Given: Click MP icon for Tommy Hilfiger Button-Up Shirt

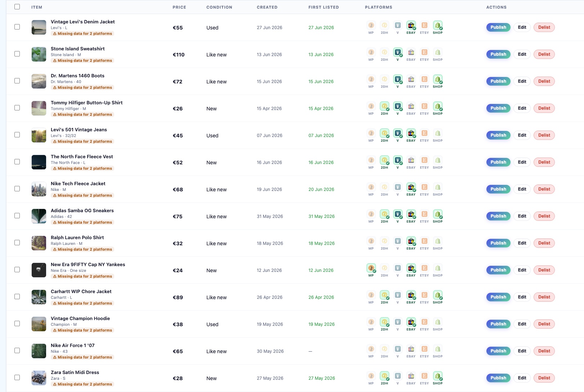Looking at the screenshot, I should tap(371, 106).
